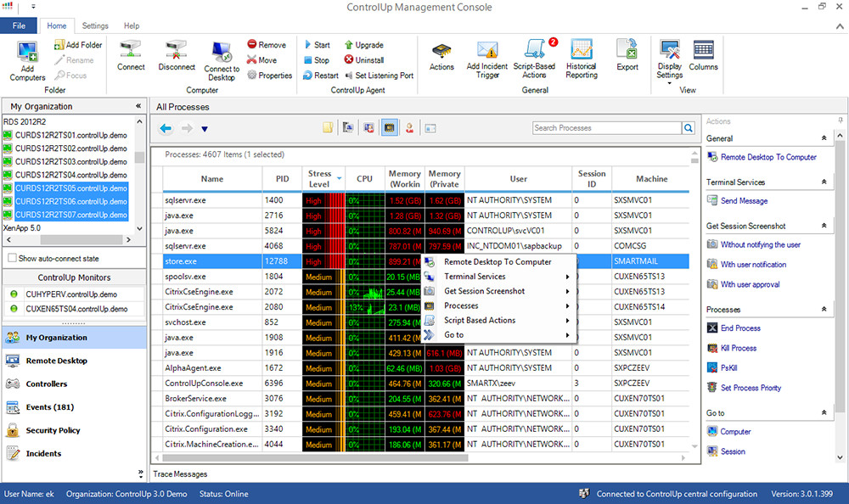The image size is (849, 504).
Task: Open navigation history dropdown arrow
Action: [x=205, y=129]
